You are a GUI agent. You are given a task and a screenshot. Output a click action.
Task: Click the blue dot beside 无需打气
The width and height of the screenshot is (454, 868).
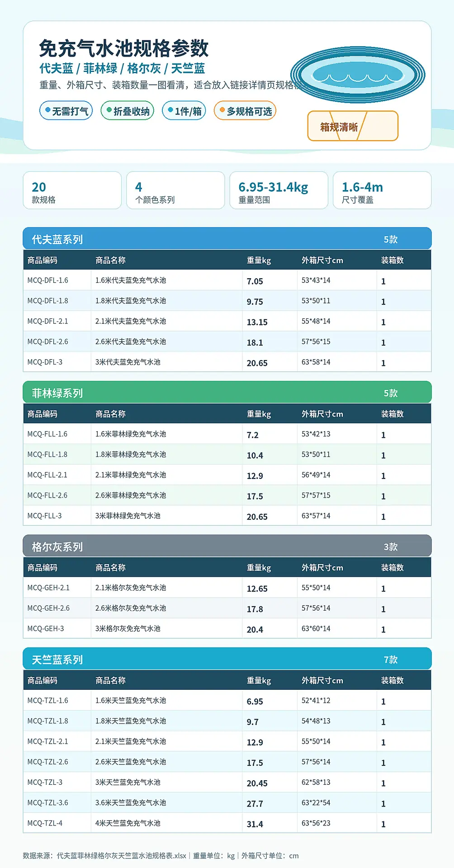point(47,110)
